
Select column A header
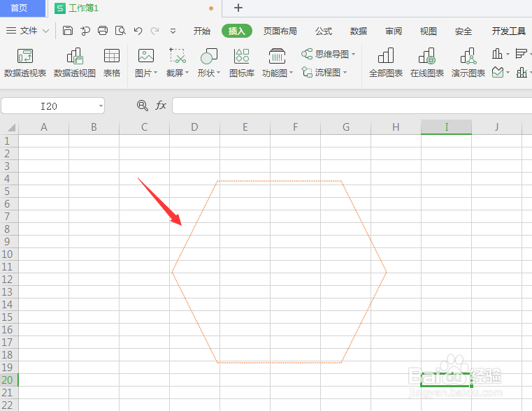pos(44,127)
